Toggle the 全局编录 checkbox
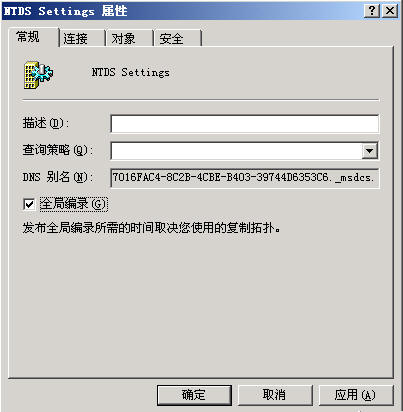 29,204
